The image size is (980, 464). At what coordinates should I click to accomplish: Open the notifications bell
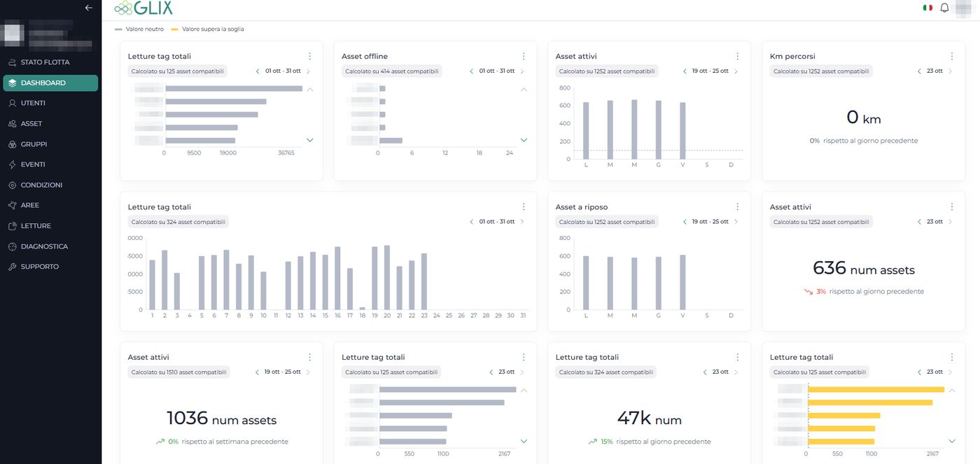[x=944, y=8]
